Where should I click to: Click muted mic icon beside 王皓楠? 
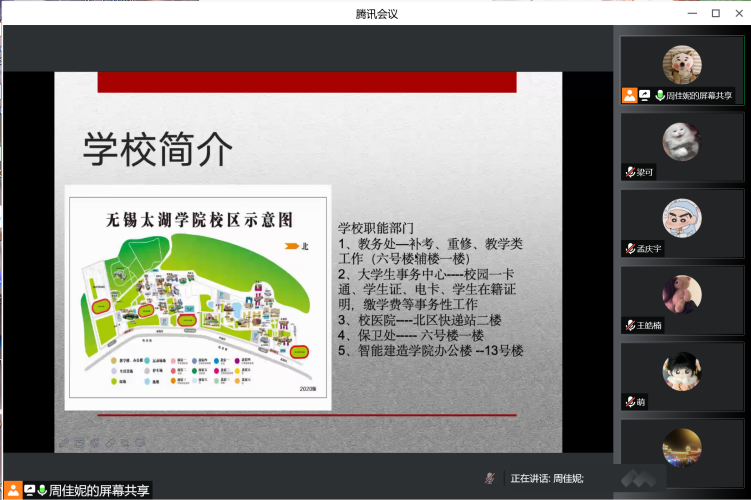(x=629, y=325)
